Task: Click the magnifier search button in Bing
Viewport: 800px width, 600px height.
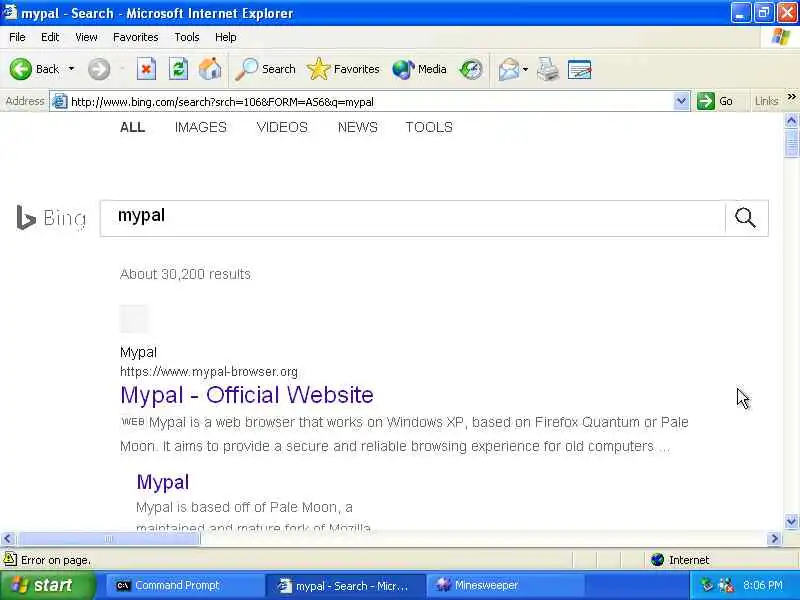Action: [x=745, y=218]
